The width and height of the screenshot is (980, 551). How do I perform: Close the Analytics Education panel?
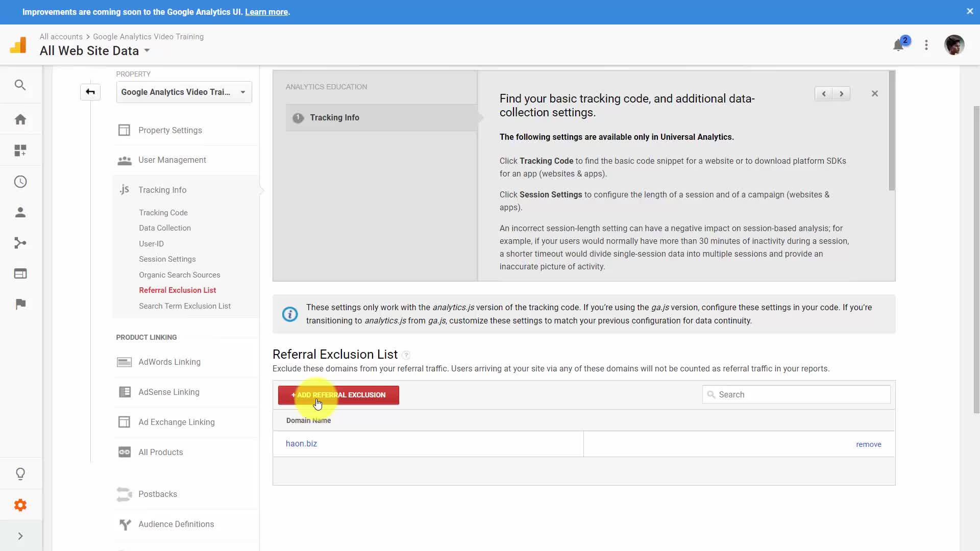875,93
